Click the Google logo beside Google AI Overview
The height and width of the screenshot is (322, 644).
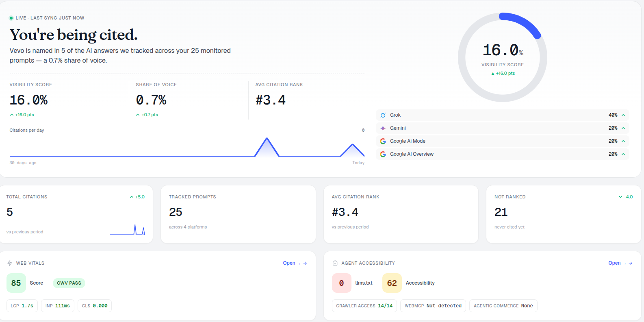[x=383, y=154]
